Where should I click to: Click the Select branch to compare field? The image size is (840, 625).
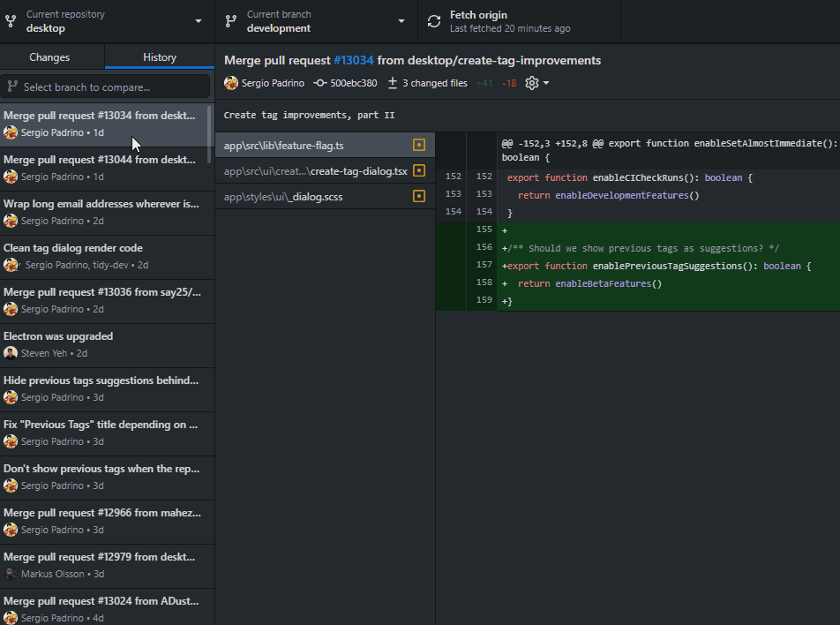pos(105,87)
